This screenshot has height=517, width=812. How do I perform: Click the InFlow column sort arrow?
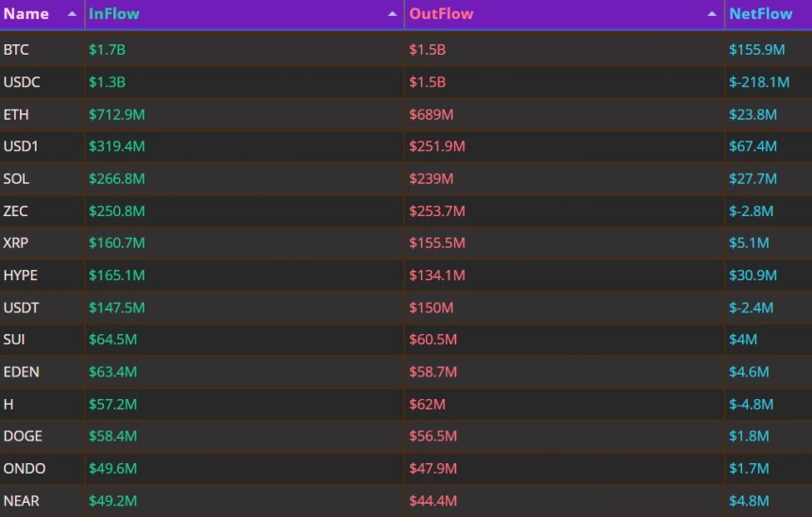point(393,14)
